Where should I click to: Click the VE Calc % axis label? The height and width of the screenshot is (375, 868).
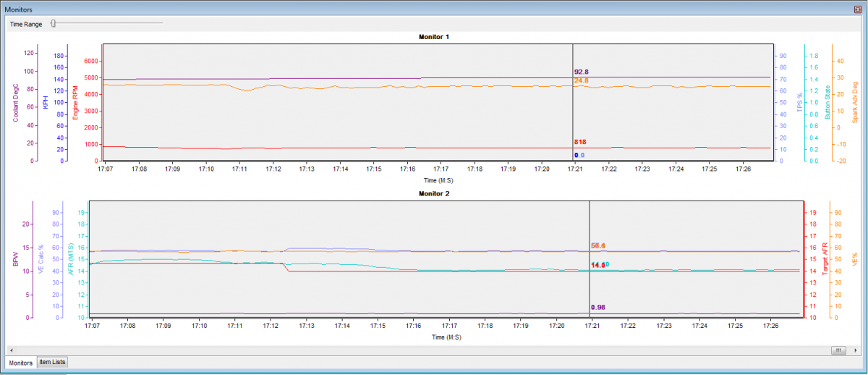[43, 258]
